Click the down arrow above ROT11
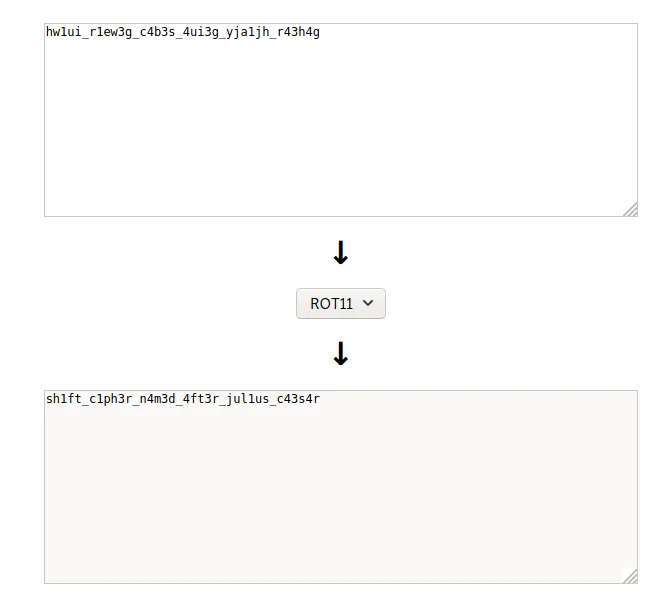 tap(341, 252)
